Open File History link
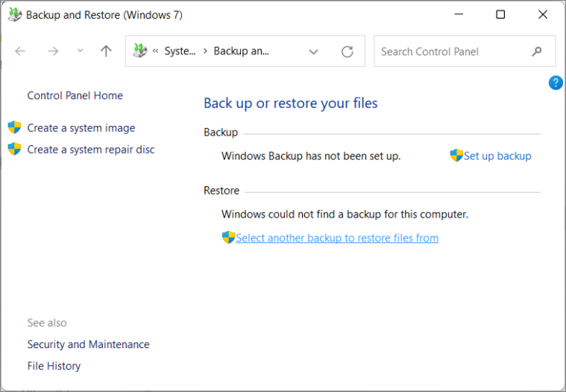 54,366
